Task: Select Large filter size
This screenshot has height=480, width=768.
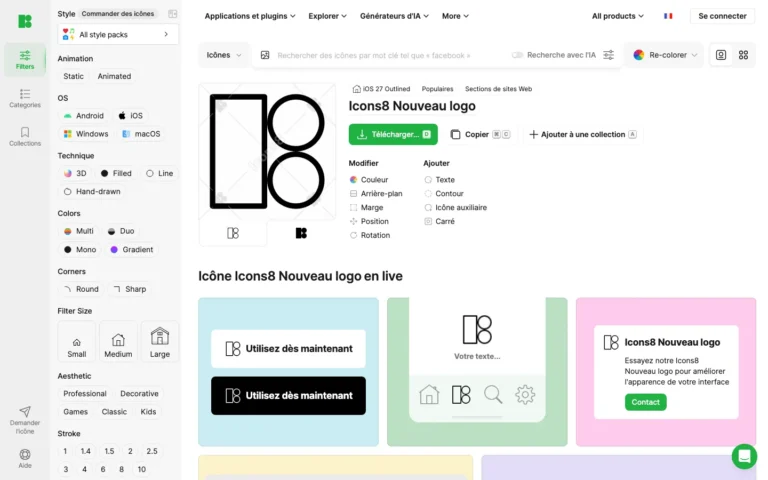Action: tap(160, 342)
